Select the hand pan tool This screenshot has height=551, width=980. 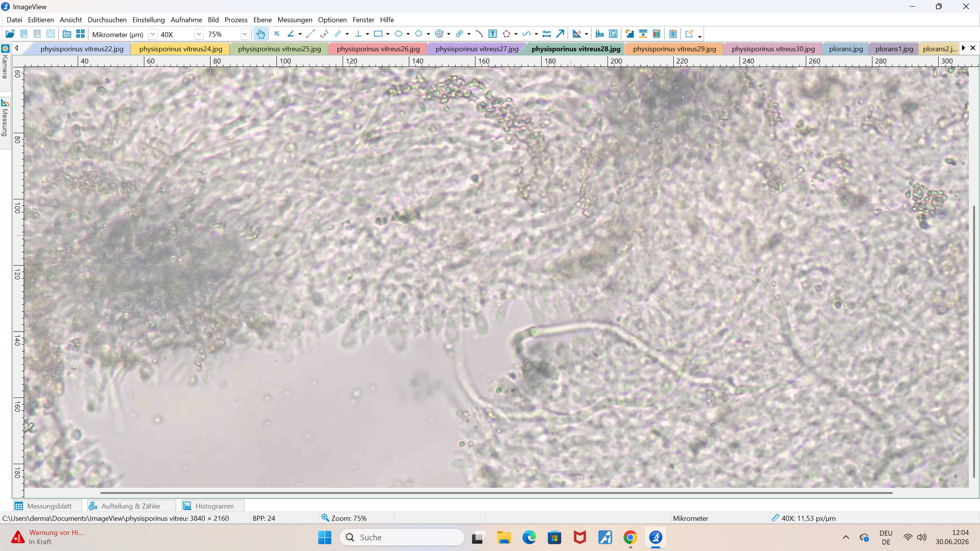coord(260,34)
